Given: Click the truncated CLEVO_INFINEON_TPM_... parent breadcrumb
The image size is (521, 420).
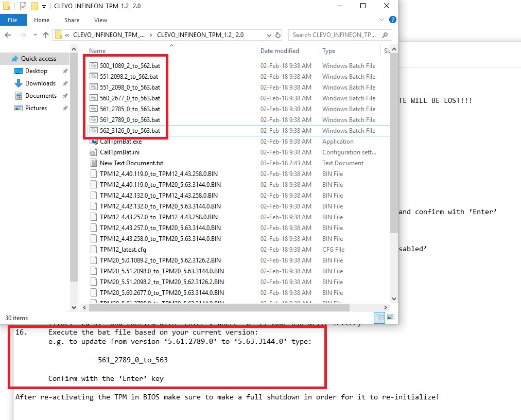Looking at the screenshot, I should point(109,35).
